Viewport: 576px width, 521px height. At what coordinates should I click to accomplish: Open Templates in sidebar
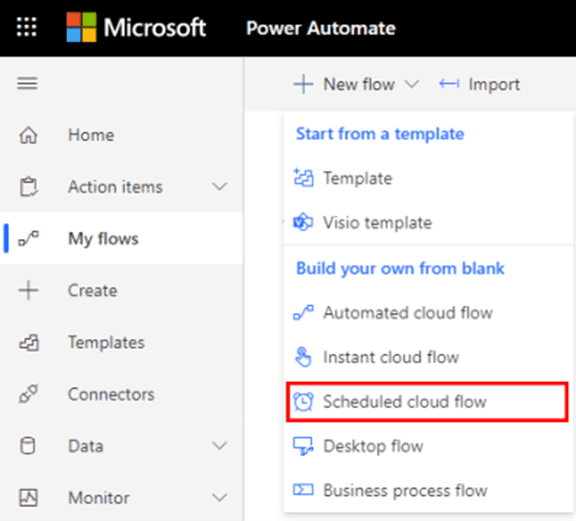[x=106, y=342]
